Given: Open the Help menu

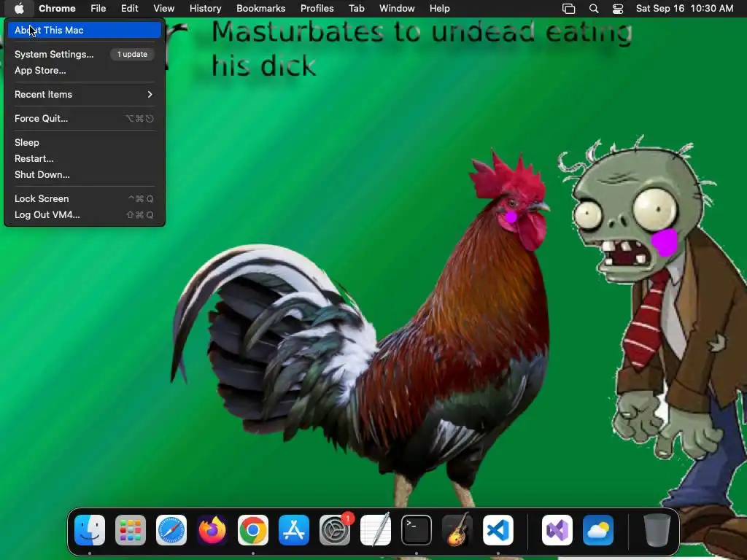Looking at the screenshot, I should pos(439,9).
